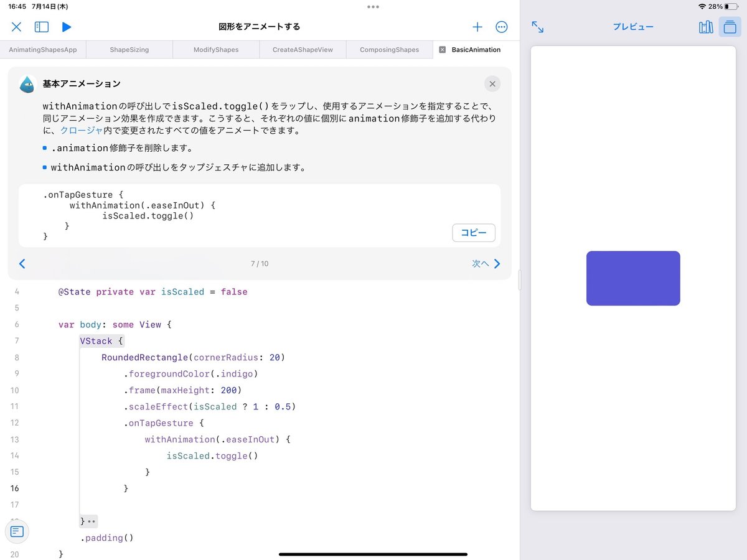Click .frame(maxHeight: 200) on line 10

(182, 390)
